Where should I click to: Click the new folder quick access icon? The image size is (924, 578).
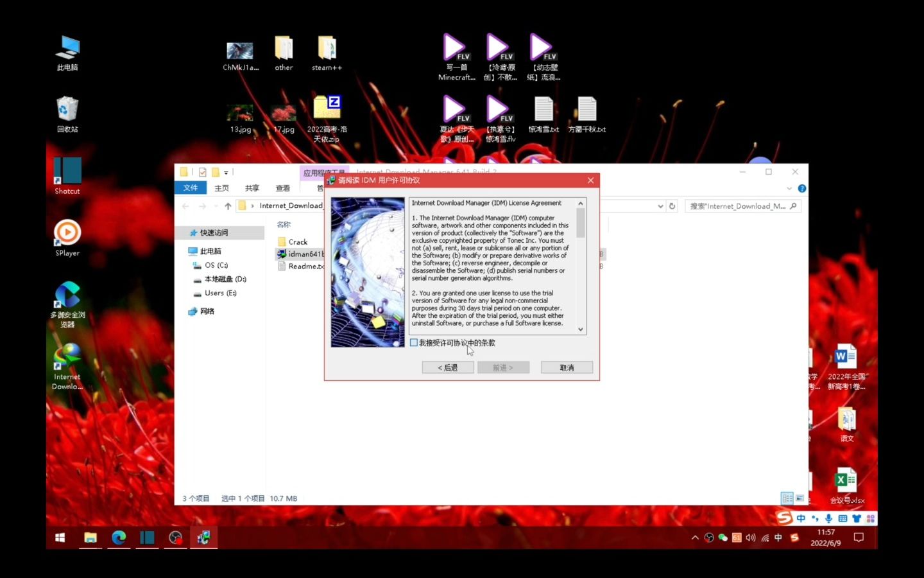tap(216, 172)
